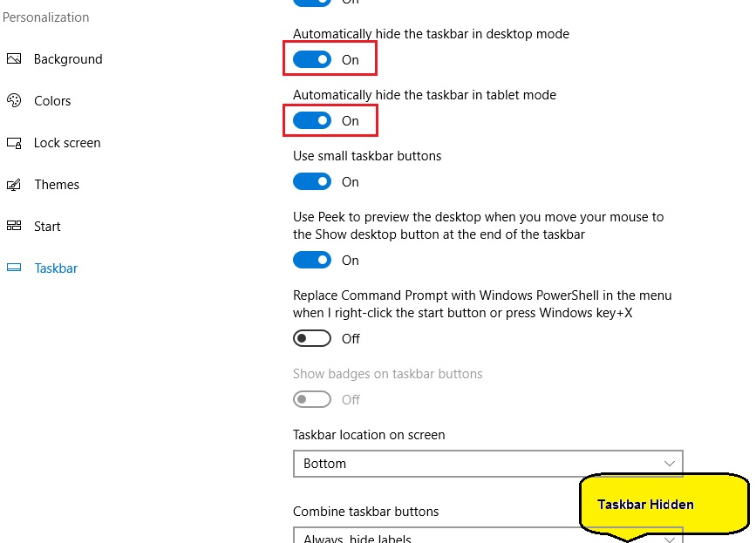756x543 pixels.
Task: Turn off auto-hide taskbar in tablet mode
Action: [x=312, y=120]
